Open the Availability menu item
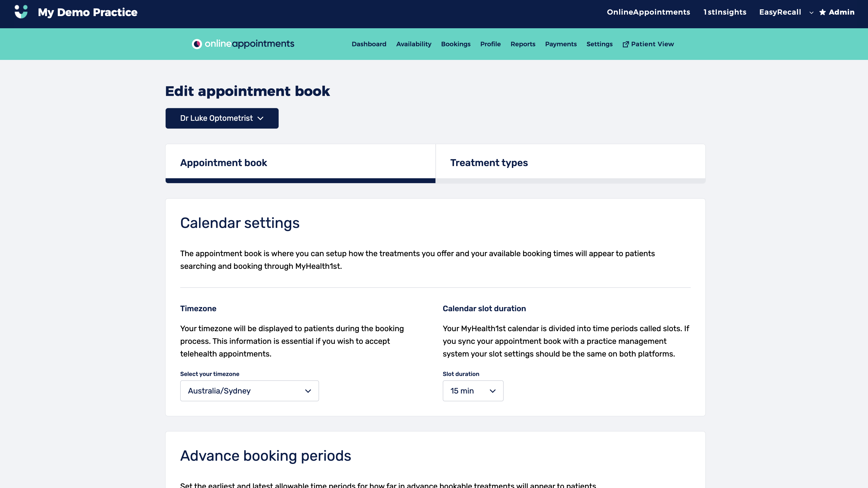This screenshot has height=488, width=868. [x=414, y=44]
